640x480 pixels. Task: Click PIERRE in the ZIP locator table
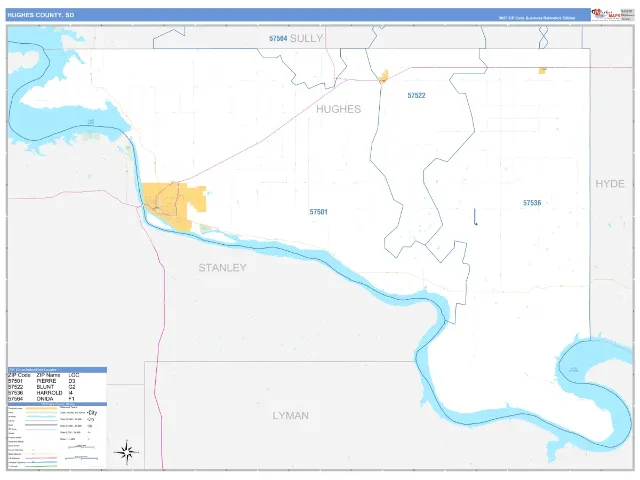pos(47,381)
